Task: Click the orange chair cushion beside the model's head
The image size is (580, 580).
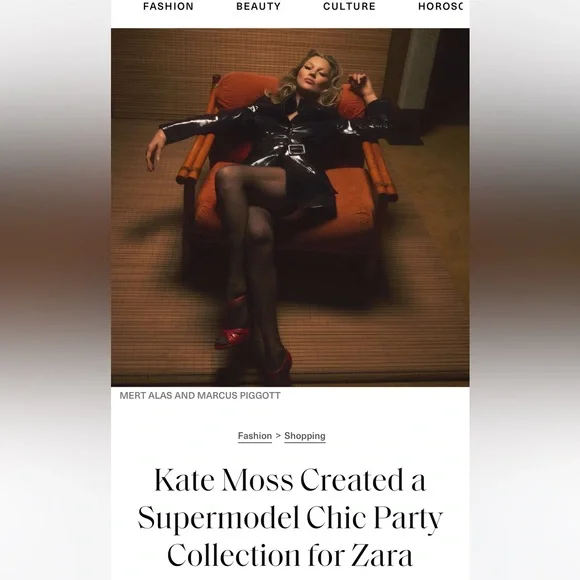Action: (x=242, y=91)
